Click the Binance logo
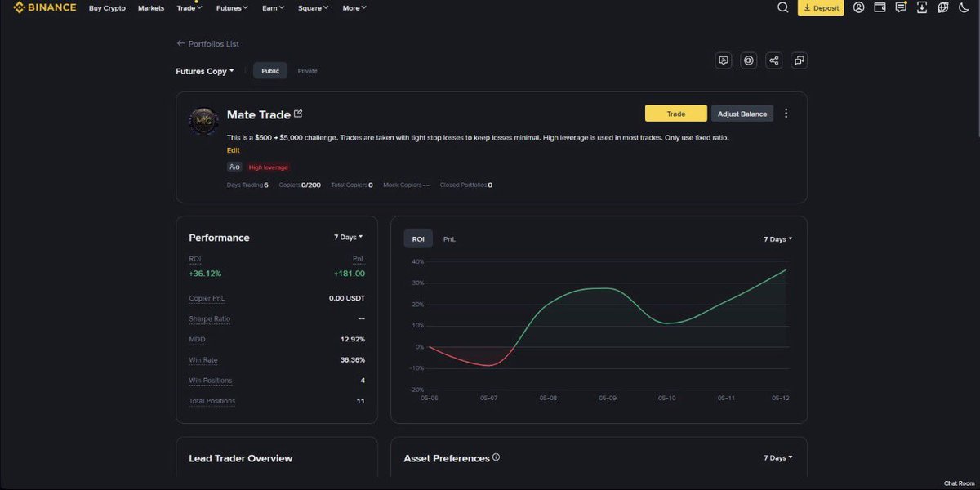The height and width of the screenshot is (490, 980). (44, 7)
